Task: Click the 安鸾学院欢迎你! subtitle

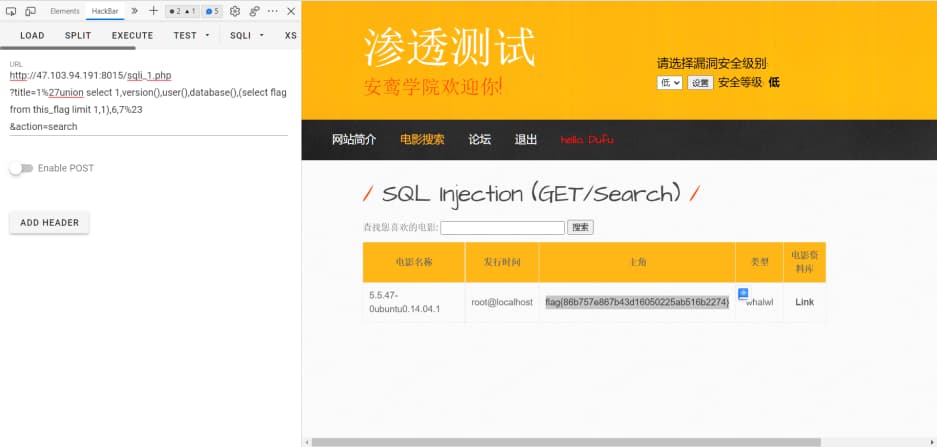Action: point(433,87)
